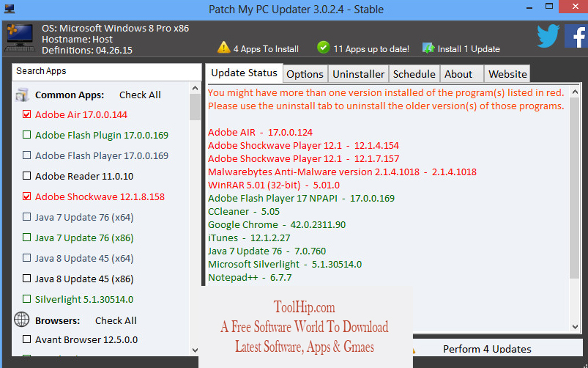The image size is (588, 368).
Task: Select the Notepad++ 6.7.7 line
Action: coord(250,278)
